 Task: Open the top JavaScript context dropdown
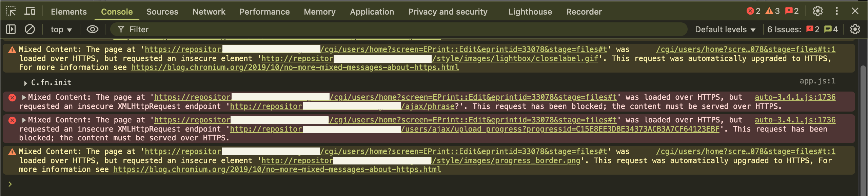tap(61, 30)
